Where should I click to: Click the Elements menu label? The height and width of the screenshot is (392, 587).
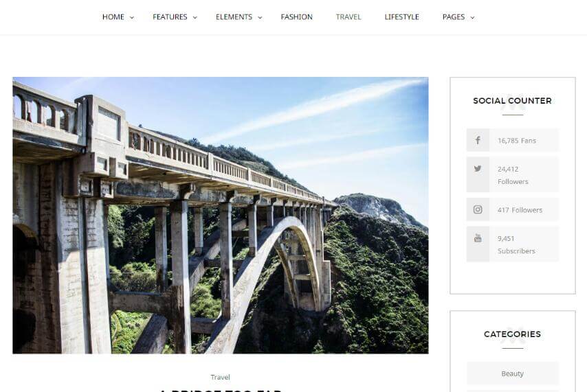pyautogui.click(x=234, y=17)
